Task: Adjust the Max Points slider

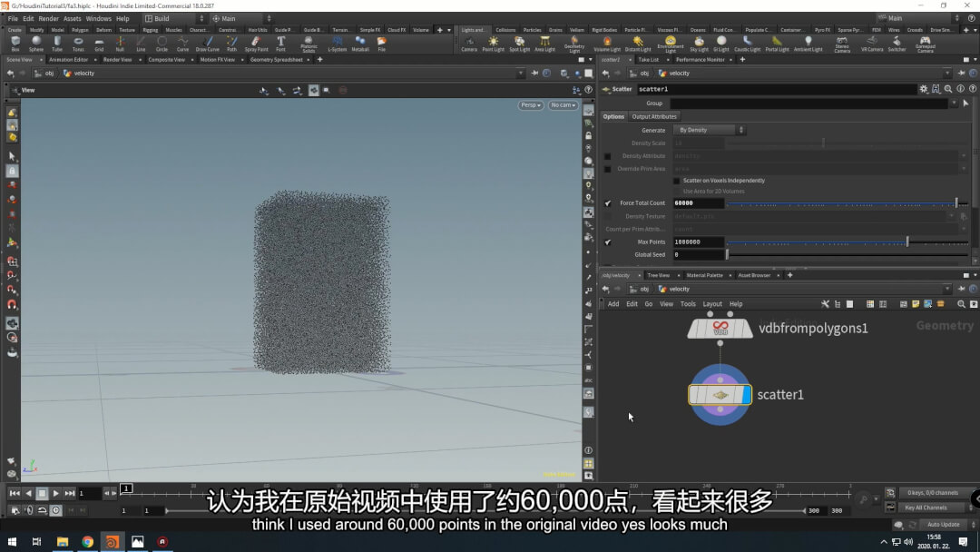Action: (x=847, y=241)
